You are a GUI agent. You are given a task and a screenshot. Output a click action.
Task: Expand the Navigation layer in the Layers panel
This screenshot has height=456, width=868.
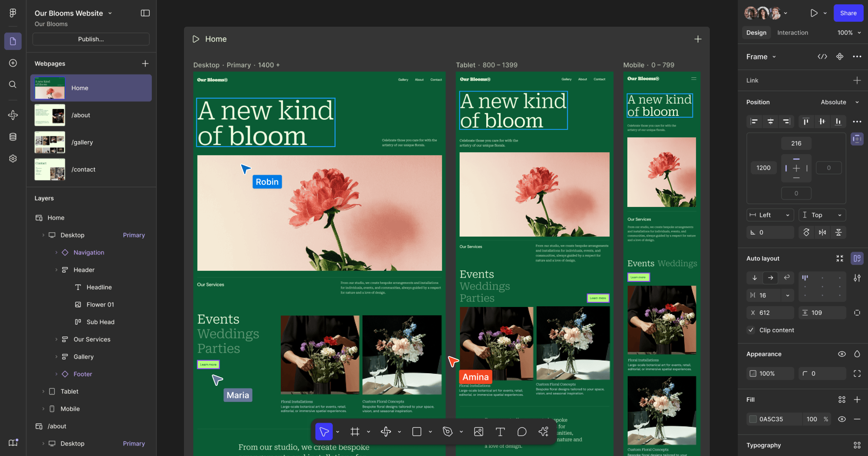(56, 252)
